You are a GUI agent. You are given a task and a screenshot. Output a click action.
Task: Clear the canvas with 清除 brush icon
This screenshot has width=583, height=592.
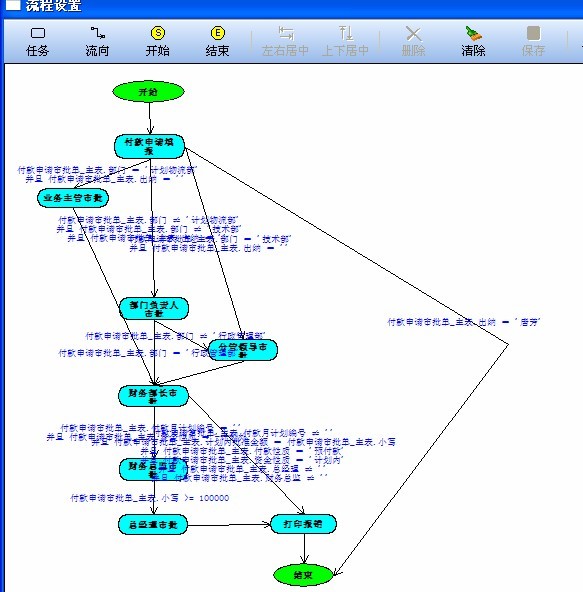(473, 33)
